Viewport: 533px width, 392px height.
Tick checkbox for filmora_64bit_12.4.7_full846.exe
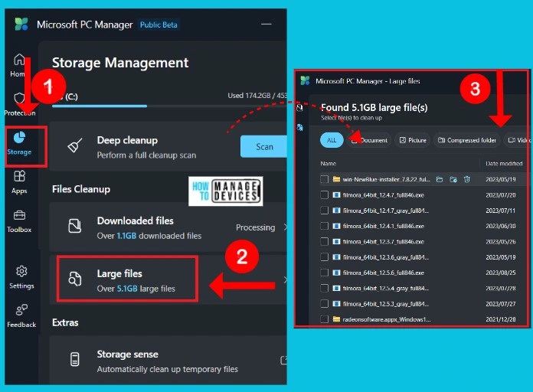324,194
